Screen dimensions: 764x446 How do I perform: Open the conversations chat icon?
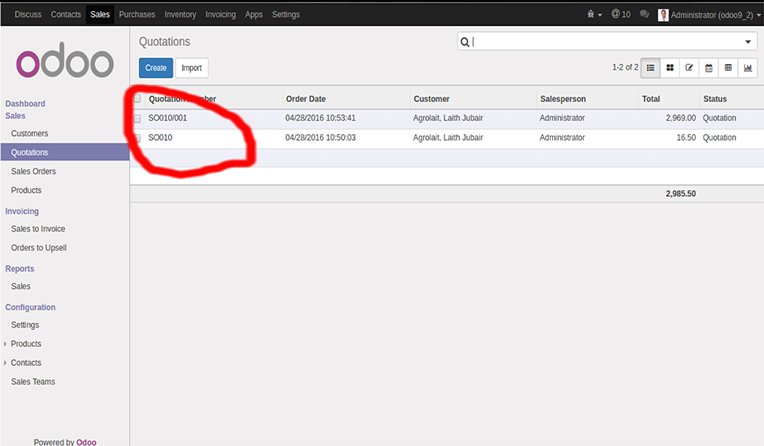[644, 14]
